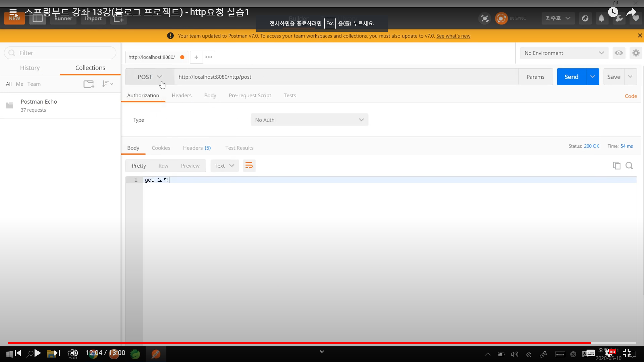Toggle the response line wrap icon
The height and width of the screenshot is (362, 644).
pos(249,166)
